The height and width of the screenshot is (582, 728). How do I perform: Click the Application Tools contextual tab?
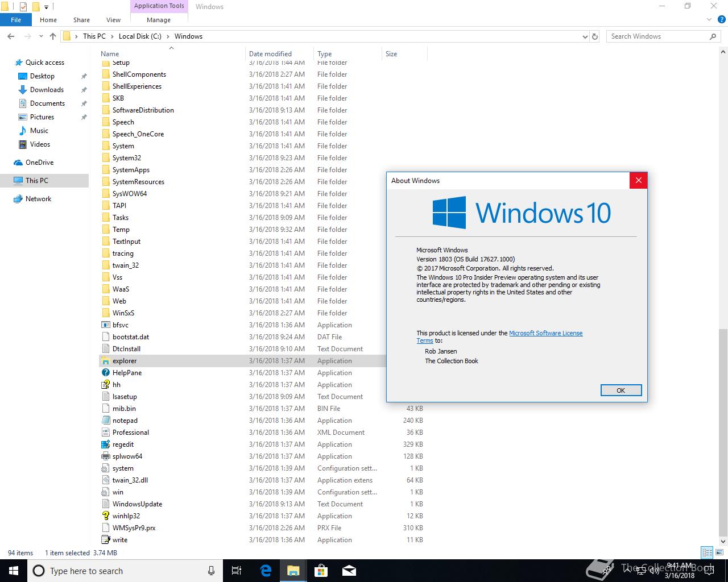(x=159, y=6)
